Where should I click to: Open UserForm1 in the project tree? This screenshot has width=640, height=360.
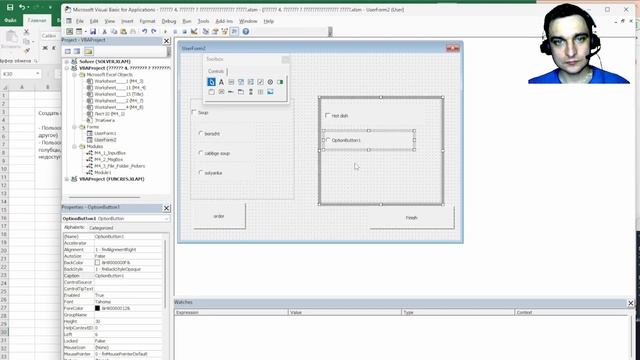pos(105,133)
